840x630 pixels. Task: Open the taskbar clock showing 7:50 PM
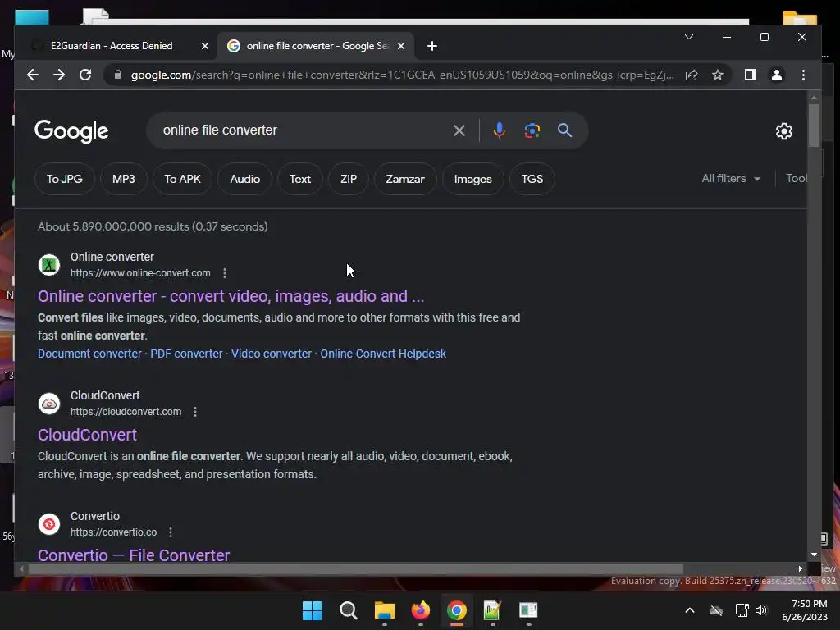806,610
